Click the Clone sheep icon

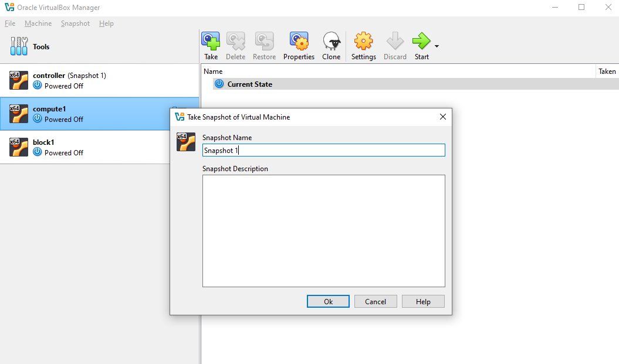coord(331,42)
